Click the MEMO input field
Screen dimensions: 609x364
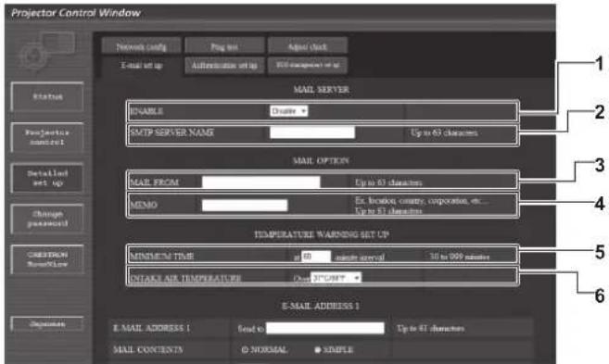[245, 205]
